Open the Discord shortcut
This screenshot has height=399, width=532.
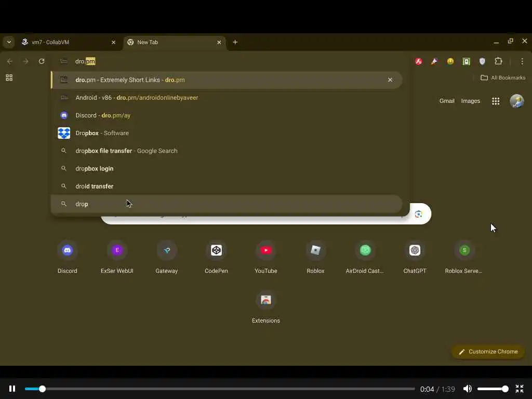(x=67, y=257)
